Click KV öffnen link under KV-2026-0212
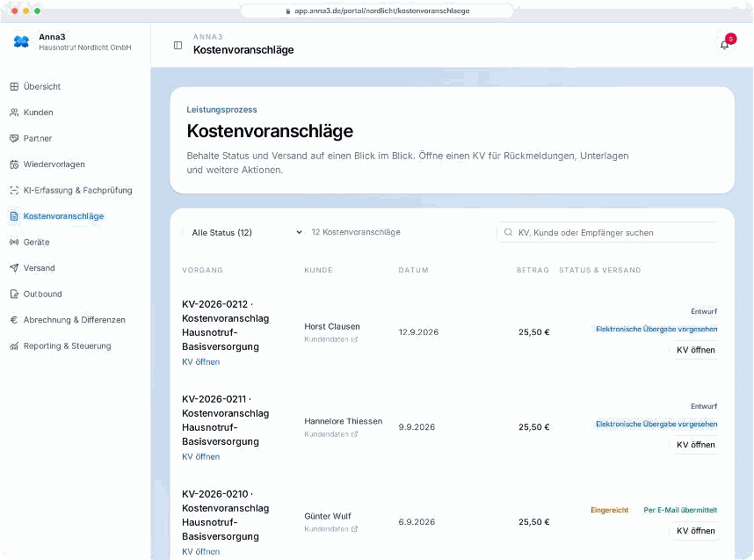The height and width of the screenshot is (560, 754). pyautogui.click(x=201, y=362)
